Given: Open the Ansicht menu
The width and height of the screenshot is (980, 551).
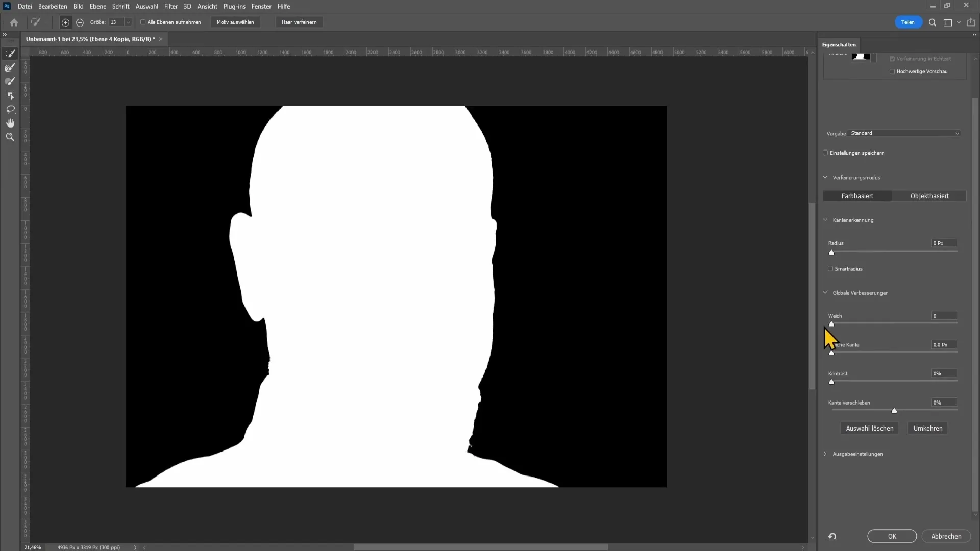Looking at the screenshot, I should 207,6.
